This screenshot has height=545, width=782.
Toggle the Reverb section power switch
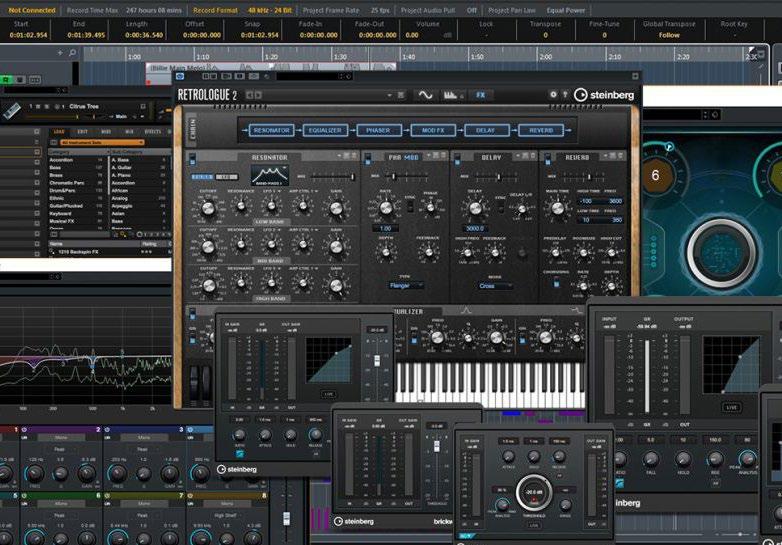(x=548, y=159)
